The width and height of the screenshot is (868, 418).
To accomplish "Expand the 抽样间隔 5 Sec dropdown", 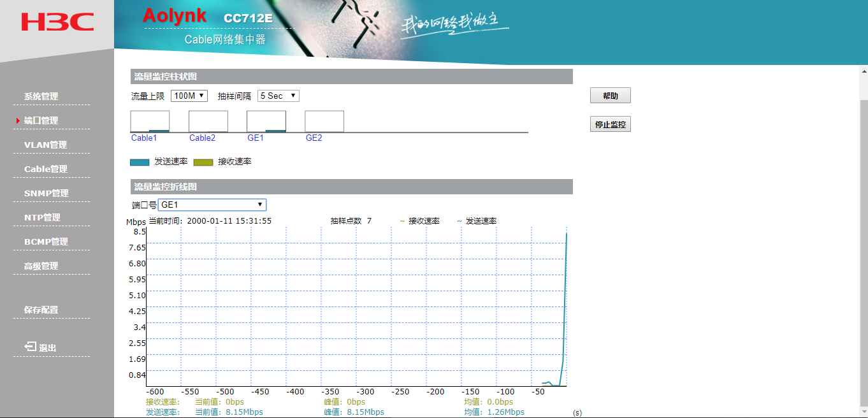I will pyautogui.click(x=278, y=96).
